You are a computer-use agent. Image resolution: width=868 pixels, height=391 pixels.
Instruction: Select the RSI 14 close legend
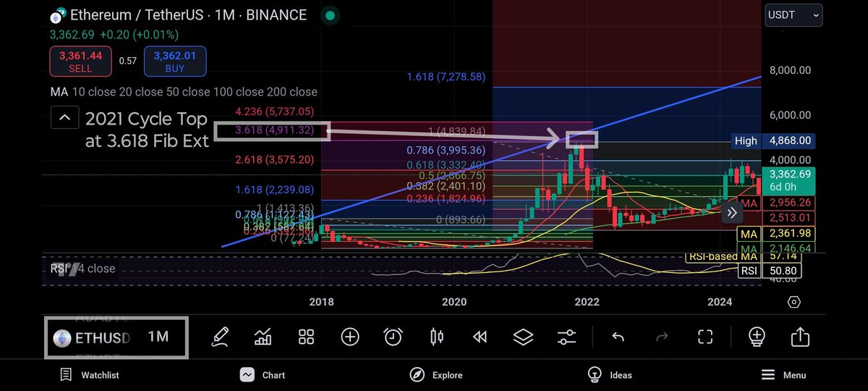82,269
